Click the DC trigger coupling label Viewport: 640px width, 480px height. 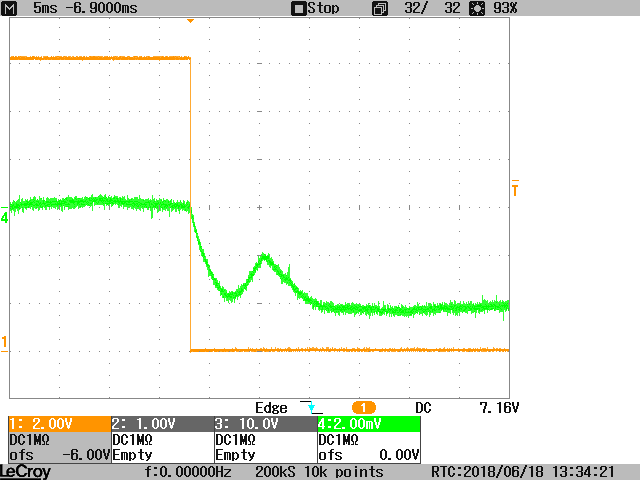423,408
